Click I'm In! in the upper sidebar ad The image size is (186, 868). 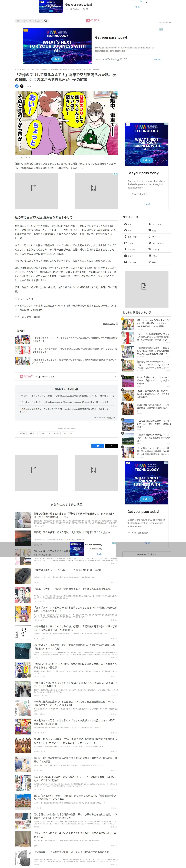point(147,204)
